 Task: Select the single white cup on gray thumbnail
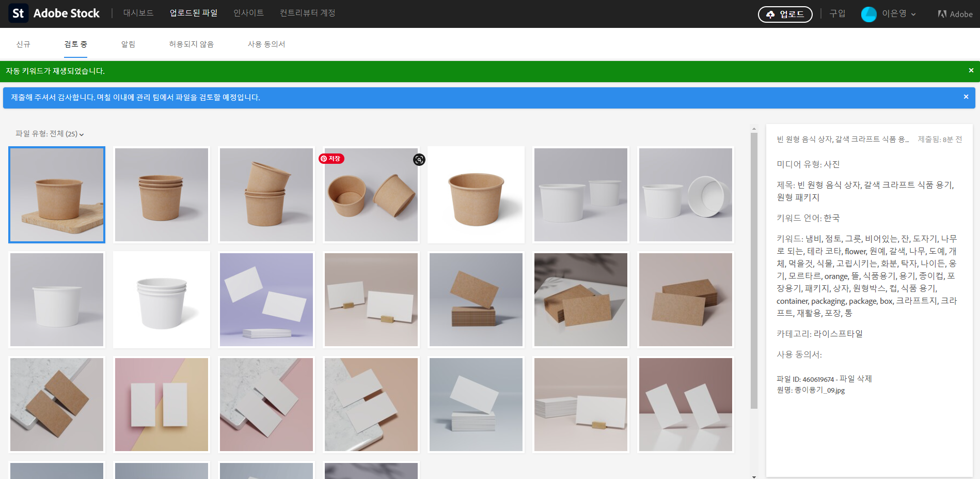click(57, 300)
